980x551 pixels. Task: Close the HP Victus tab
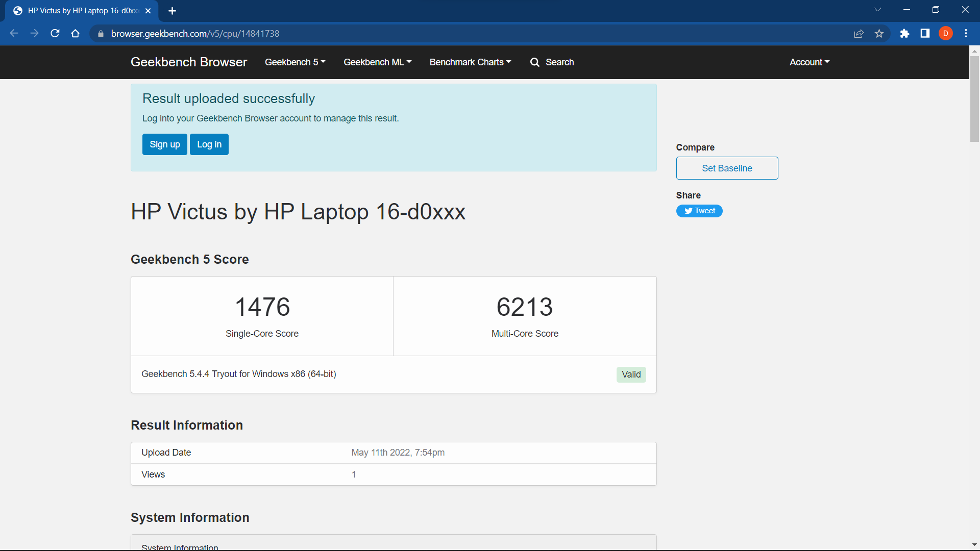pyautogui.click(x=148, y=11)
